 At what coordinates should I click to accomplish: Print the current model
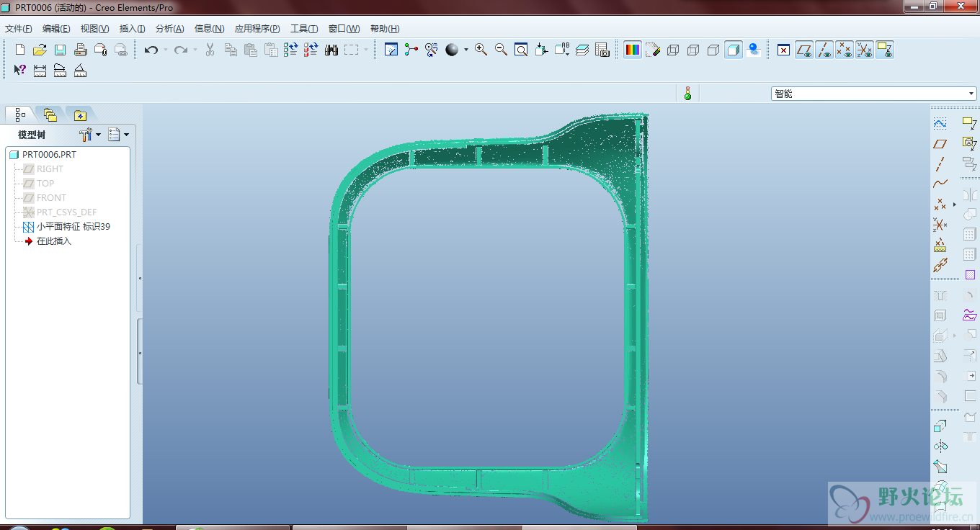(x=81, y=50)
